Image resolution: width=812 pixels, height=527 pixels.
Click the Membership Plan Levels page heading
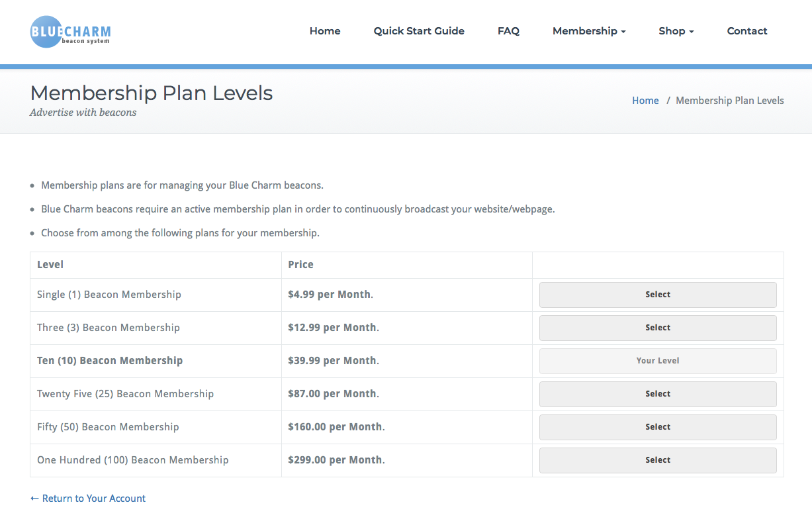click(x=152, y=93)
